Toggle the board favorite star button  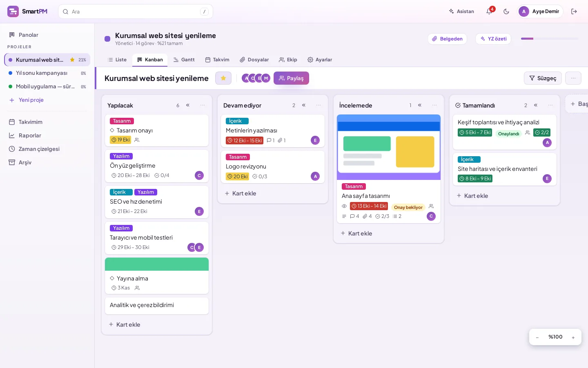[x=223, y=78]
